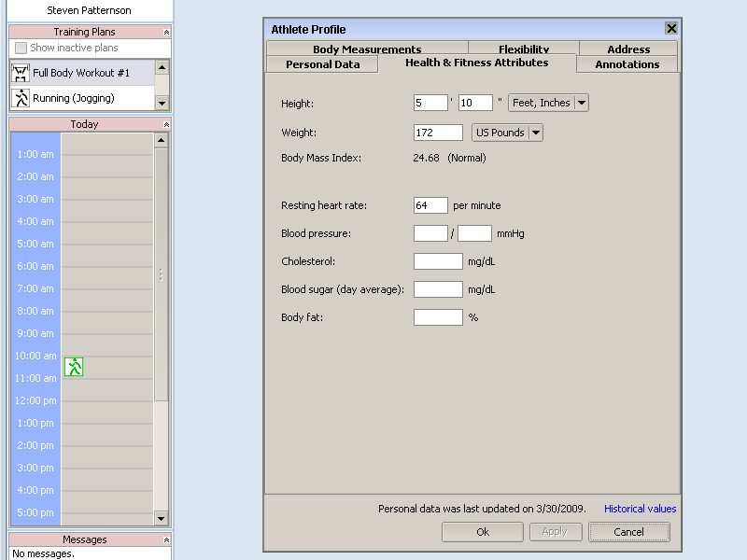
Task: Open the Historical values link
Action: pos(640,509)
